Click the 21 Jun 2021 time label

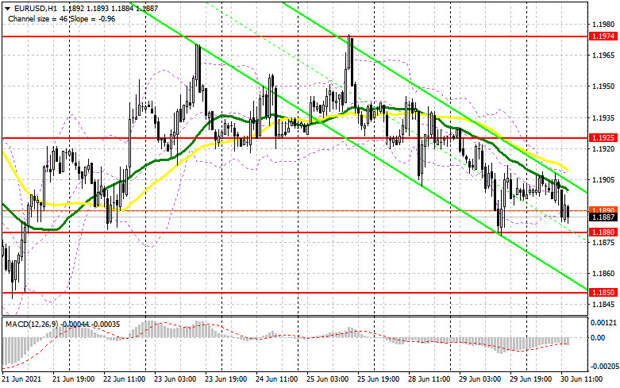tap(21, 379)
